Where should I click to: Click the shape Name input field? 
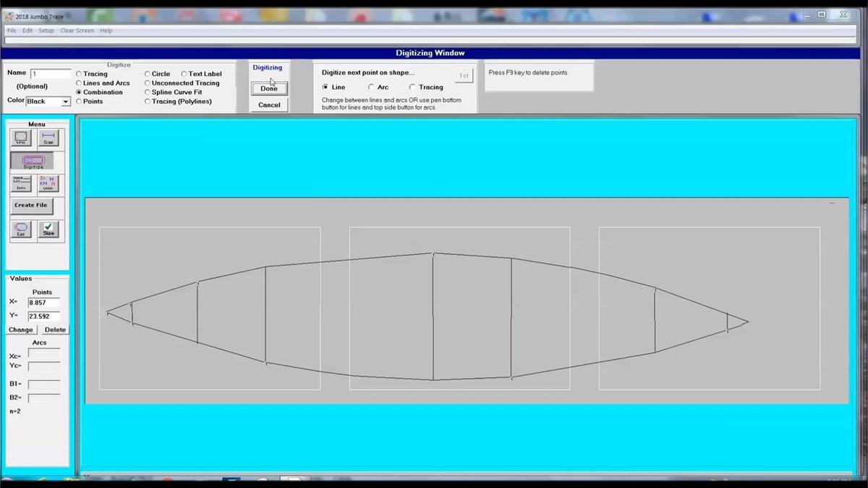pos(51,74)
